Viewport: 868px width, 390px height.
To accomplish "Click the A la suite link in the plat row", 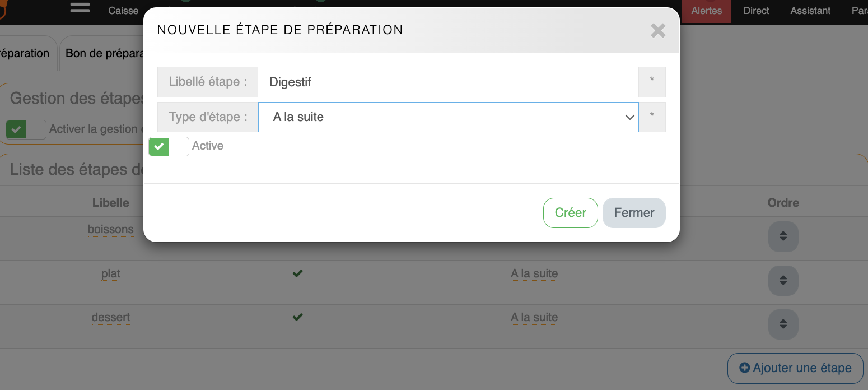I will [x=534, y=273].
